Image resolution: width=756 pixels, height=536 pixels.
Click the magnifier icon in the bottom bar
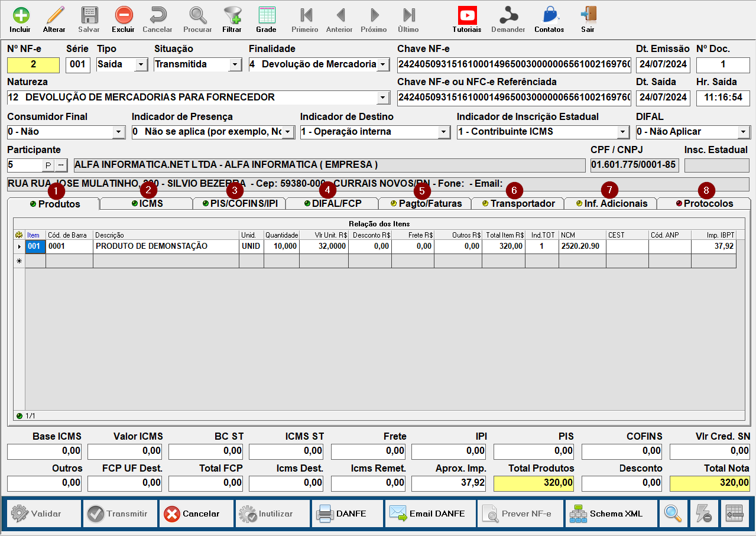tap(673, 514)
